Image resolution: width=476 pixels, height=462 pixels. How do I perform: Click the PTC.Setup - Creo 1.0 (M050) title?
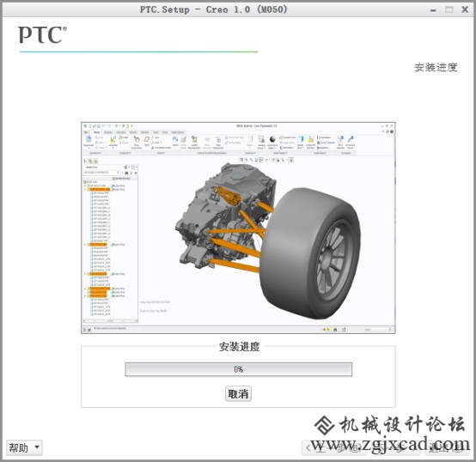coord(213,9)
